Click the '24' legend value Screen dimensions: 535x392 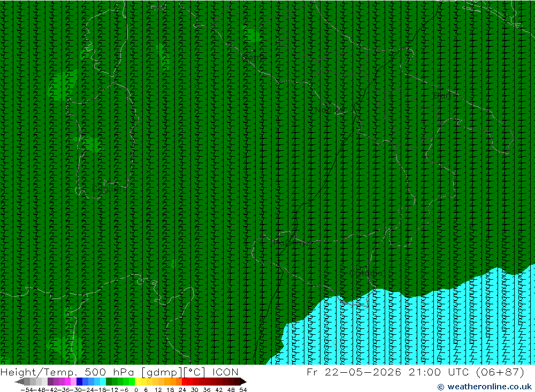click(x=182, y=390)
